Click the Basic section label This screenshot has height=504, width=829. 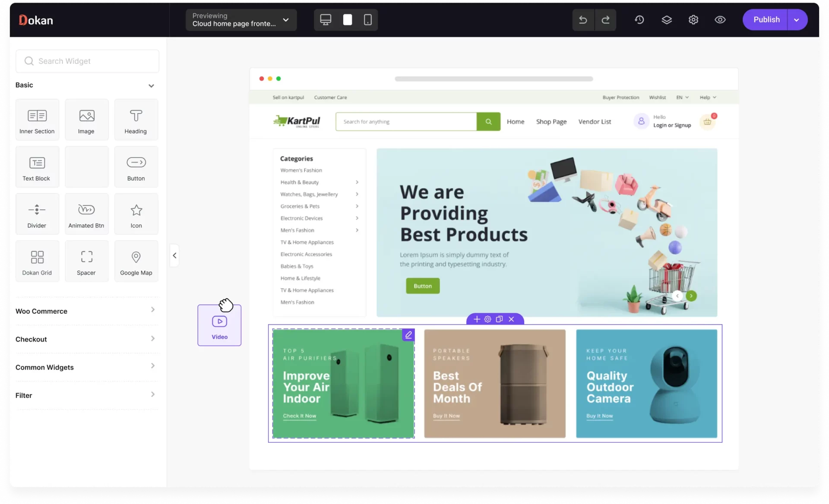(x=24, y=85)
